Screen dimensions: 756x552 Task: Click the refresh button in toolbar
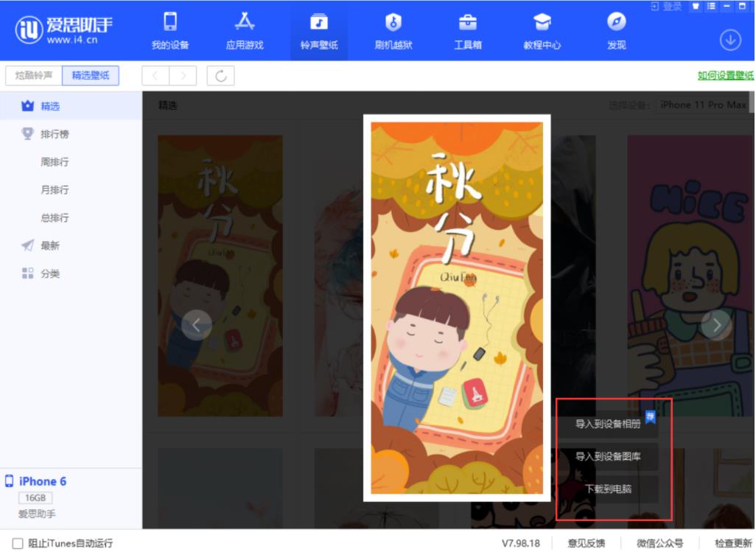click(x=220, y=76)
